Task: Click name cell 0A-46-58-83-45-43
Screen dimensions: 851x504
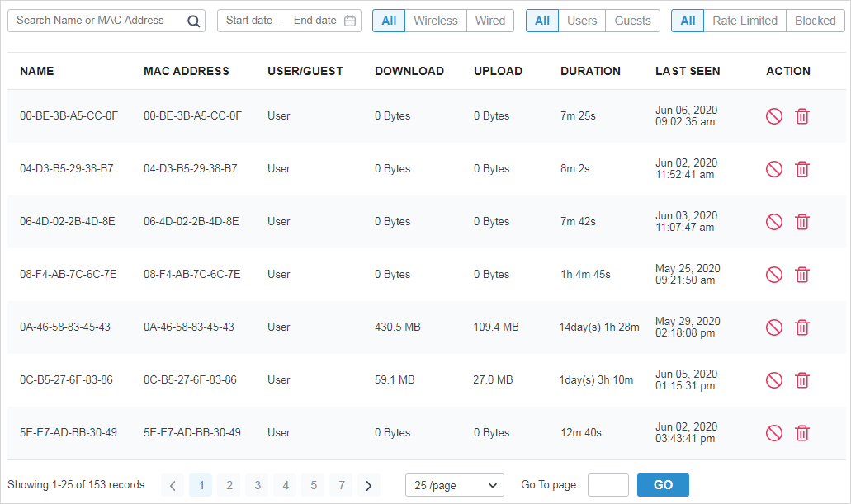Action: [65, 327]
